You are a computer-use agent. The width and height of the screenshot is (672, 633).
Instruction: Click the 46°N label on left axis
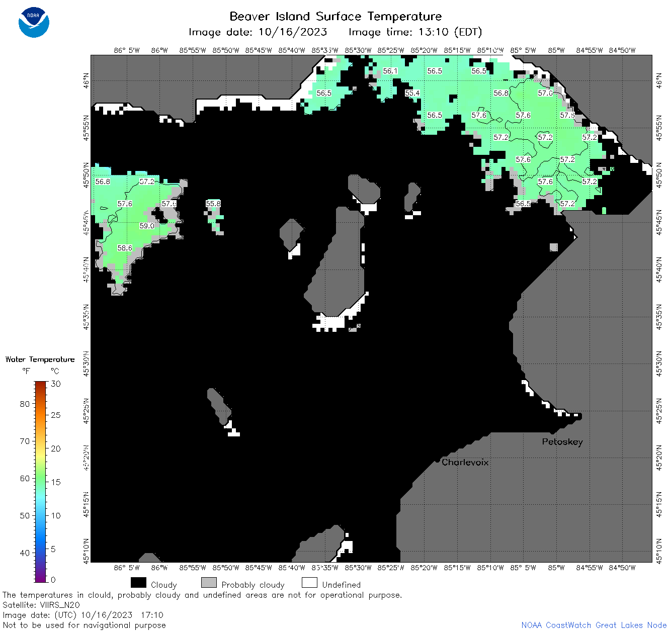(87, 80)
